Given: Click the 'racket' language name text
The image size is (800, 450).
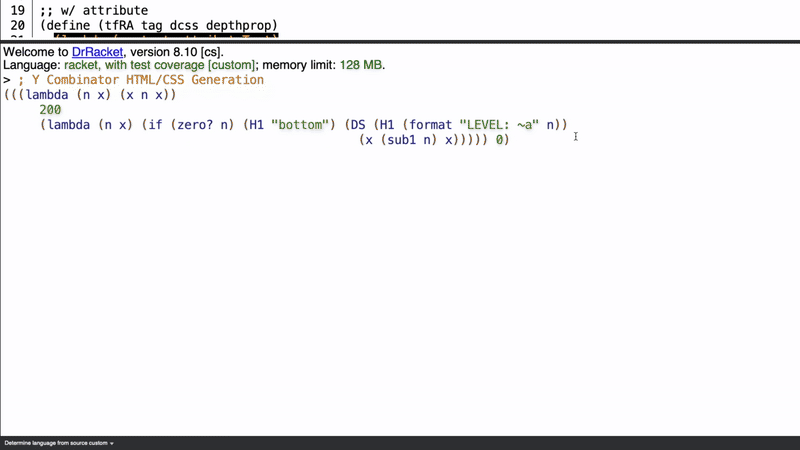Looking at the screenshot, I should (81, 65).
